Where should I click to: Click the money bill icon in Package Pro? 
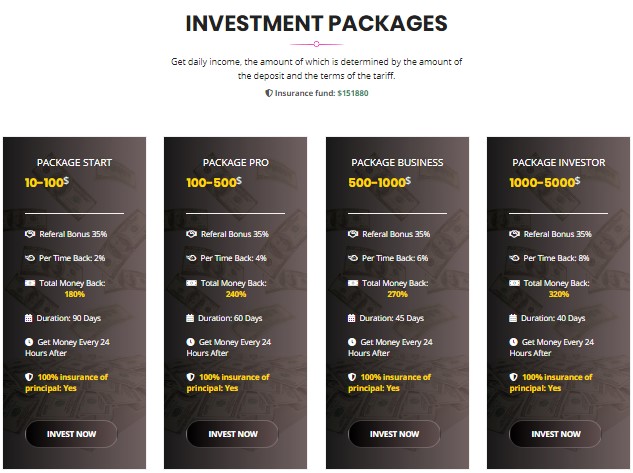[191, 283]
